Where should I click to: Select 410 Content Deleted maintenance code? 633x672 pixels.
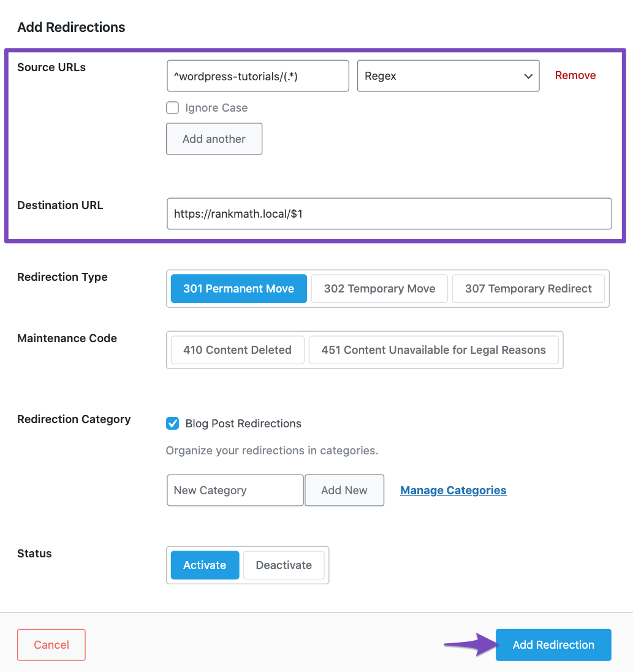(237, 350)
